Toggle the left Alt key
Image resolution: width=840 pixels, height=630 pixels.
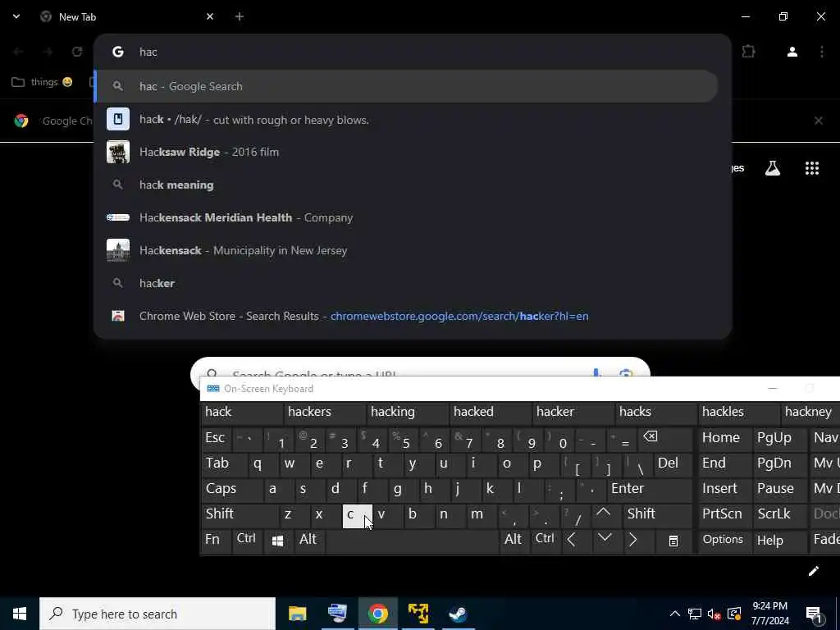308,540
